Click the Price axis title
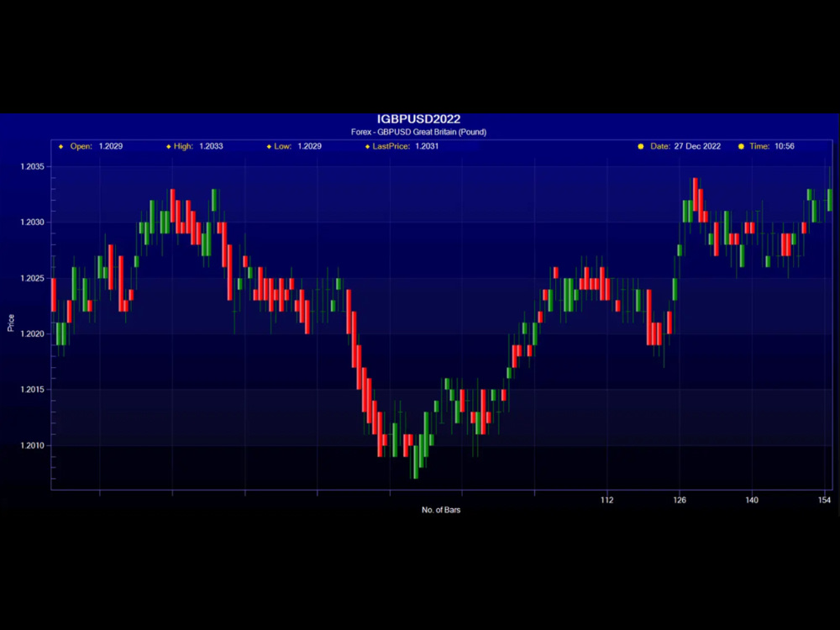This screenshot has width=840, height=630. pyautogui.click(x=11, y=323)
